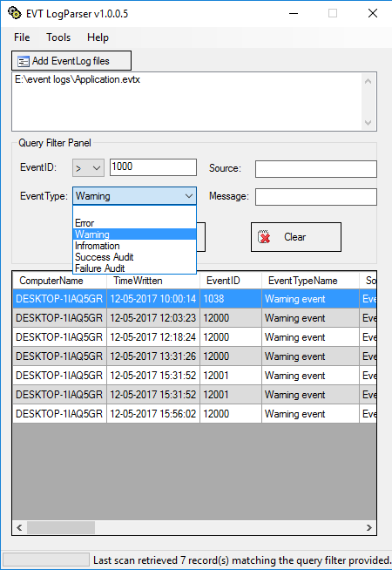Click the results grid horizontal scrollbar thumb

click(61, 527)
